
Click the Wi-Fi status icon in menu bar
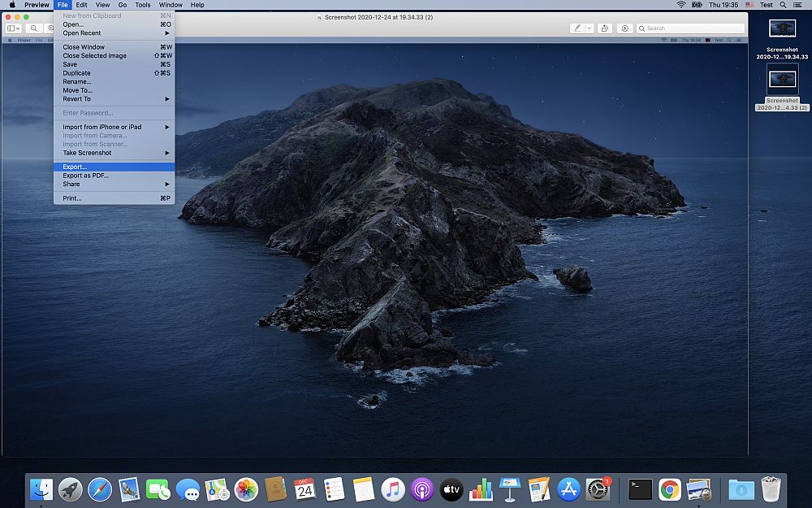(x=680, y=5)
